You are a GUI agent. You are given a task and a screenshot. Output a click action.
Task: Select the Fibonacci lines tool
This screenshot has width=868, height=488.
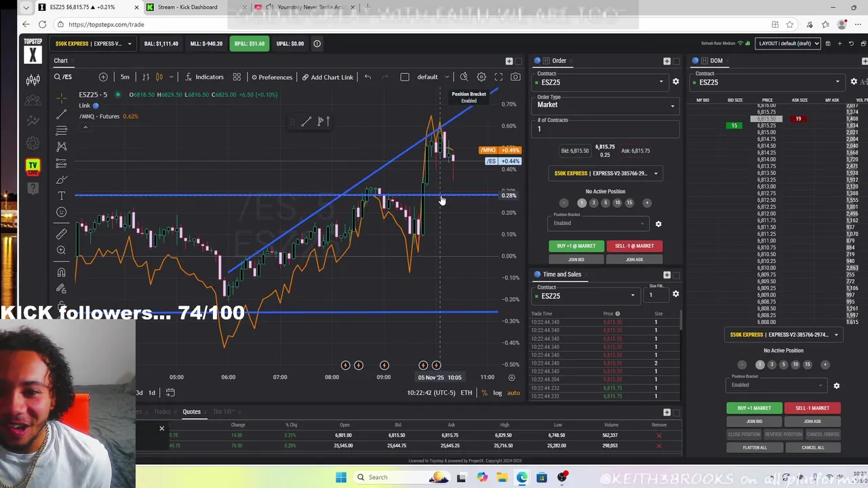[62, 130]
